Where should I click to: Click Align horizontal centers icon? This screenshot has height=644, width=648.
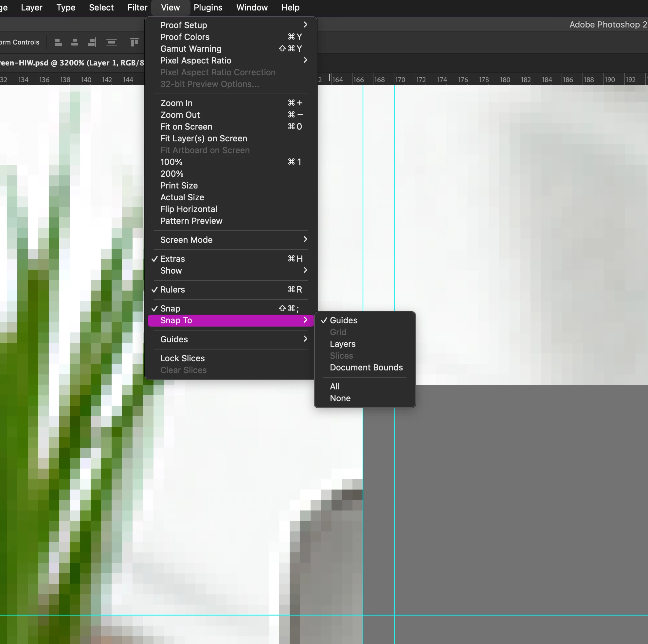point(75,42)
